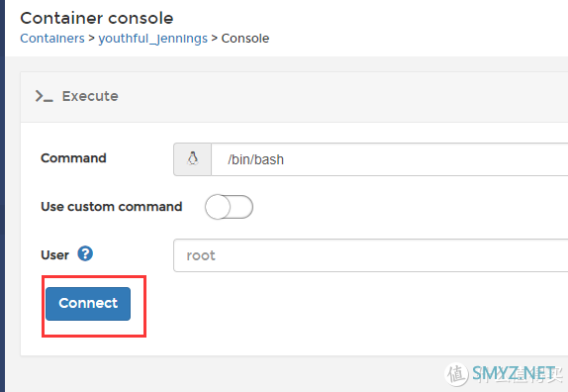Image resolution: width=568 pixels, height=392 pixels.
Task: Click the Container console page title
Action: tap(97, 18)
